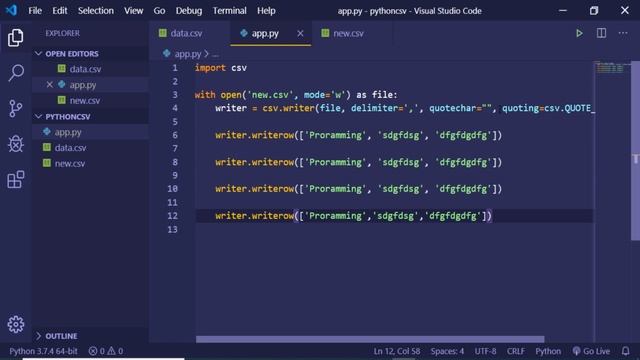Select data.csv in Open Editors
Image resolution: width=640 pixels, height=360 pixels.
coord(85,69)
